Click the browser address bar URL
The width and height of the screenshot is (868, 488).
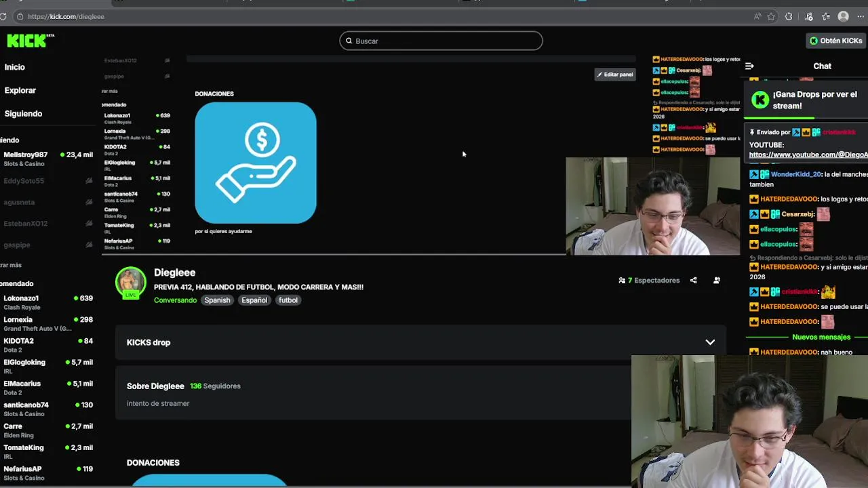[x=66, y=16]
